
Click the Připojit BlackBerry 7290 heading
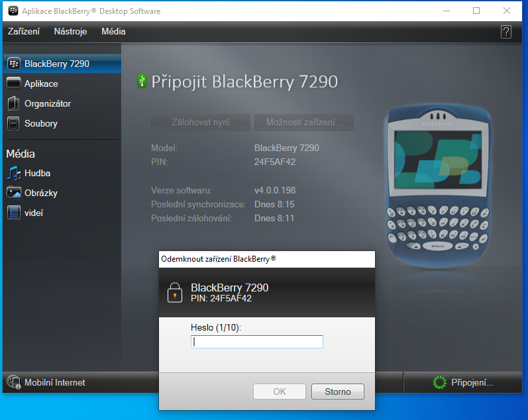coord(244,82)
